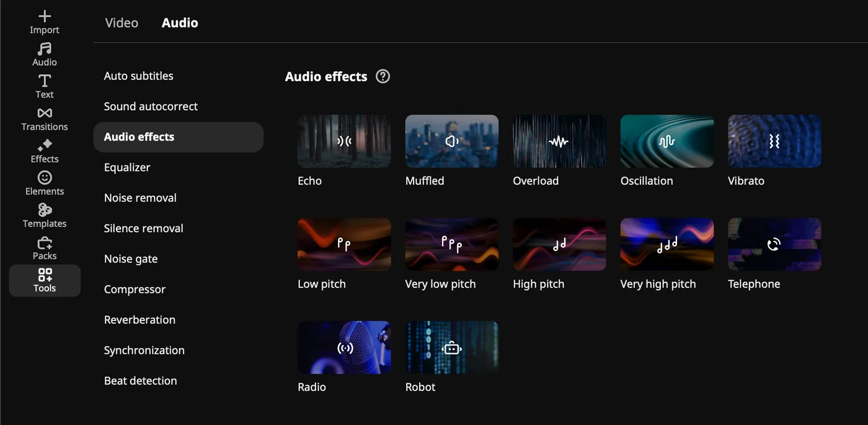
Task: Click the "Echo" effect label
Action: [x=309, y=181]
